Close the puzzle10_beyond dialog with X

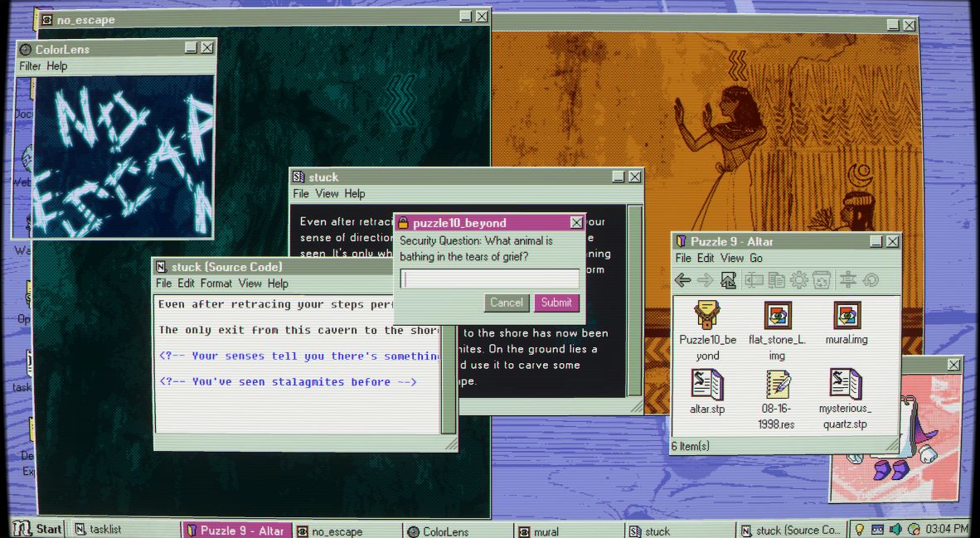click(x=576, y=222)
